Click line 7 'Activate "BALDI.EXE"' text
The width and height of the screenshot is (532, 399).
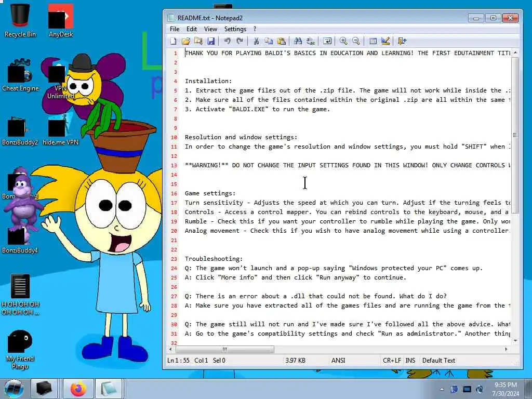(257, 109)
